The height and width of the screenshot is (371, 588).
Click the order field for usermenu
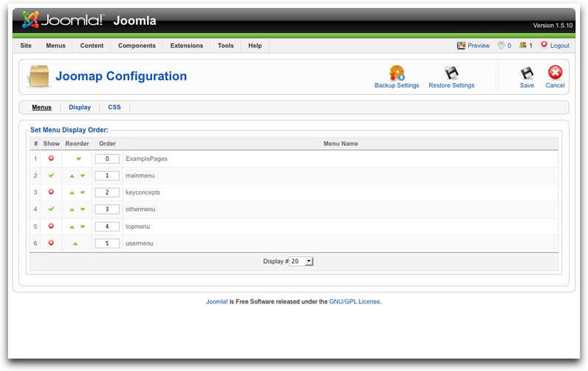(x=107, y=244)
